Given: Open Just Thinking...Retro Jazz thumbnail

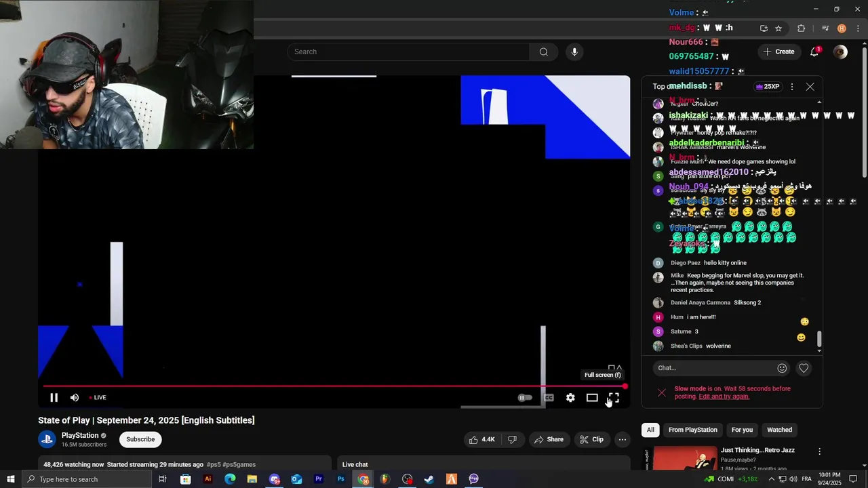Looking at the screenshot, I should point(680,457).
